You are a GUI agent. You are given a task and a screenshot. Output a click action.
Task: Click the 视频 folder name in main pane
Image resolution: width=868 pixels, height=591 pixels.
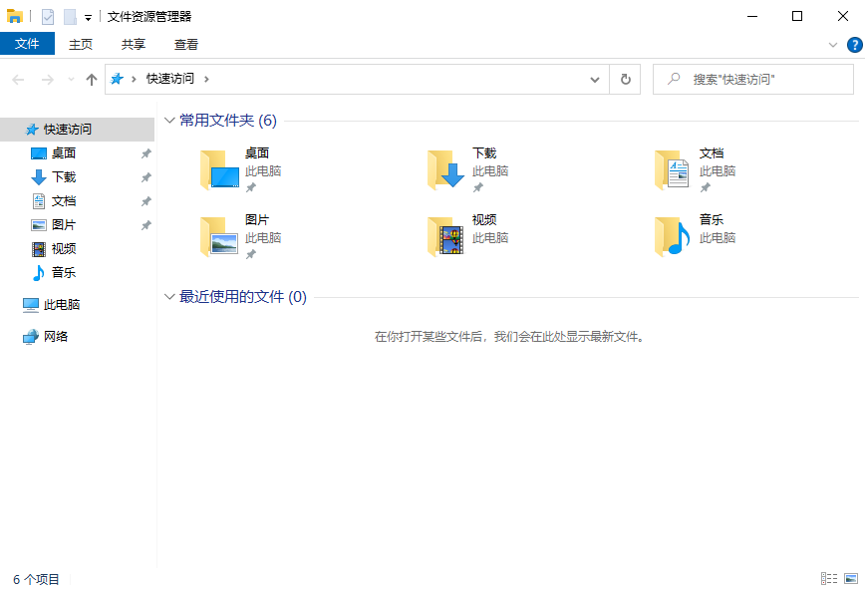[484, 219]
